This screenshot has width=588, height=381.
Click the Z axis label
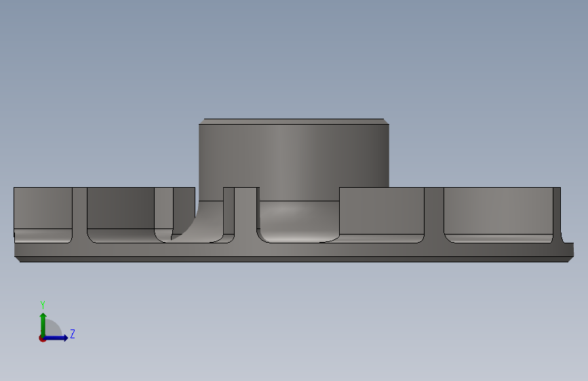pos(73,334)
